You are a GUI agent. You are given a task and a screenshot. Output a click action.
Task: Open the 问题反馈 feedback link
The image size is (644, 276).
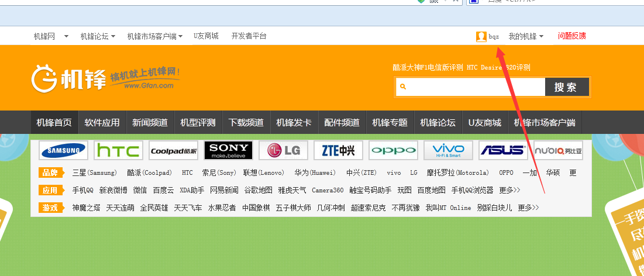(571, 36)
